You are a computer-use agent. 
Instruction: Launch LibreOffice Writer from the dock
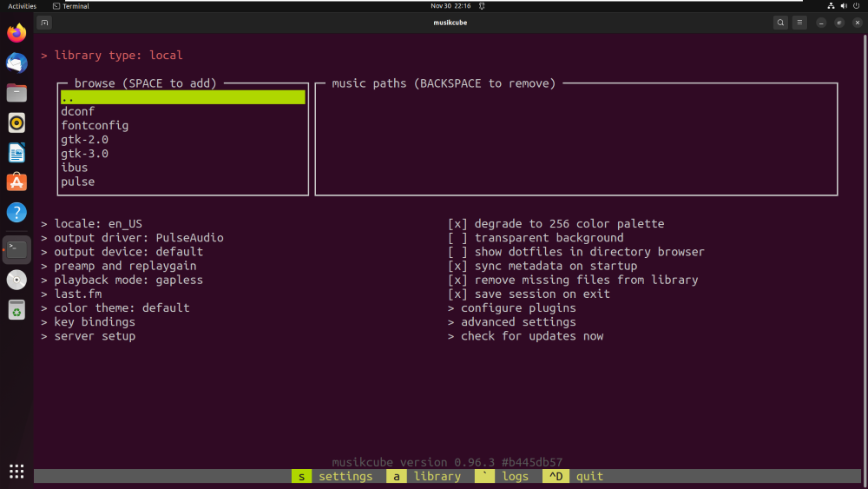[x=16, y=153]
